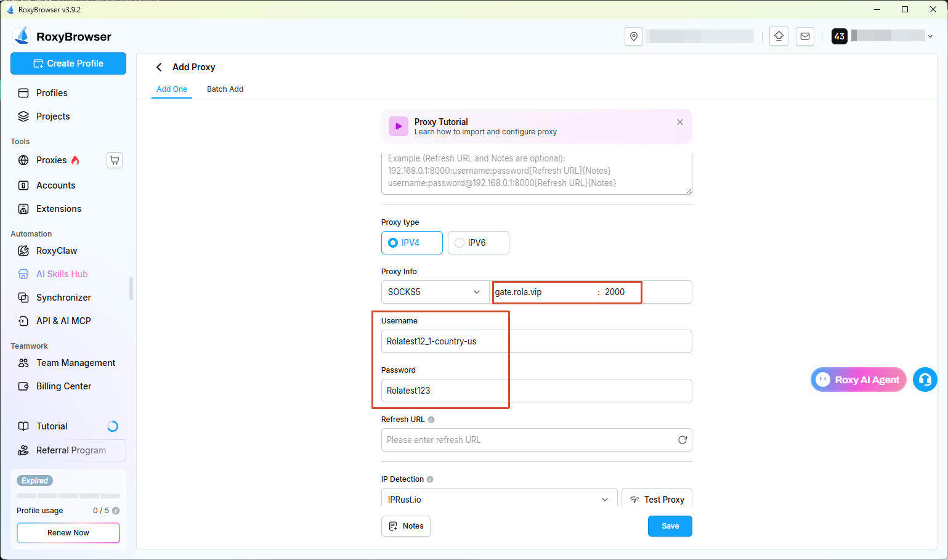Open Synchronizer in the sidebar
948x560 pixels.
(x=64, y=298)
